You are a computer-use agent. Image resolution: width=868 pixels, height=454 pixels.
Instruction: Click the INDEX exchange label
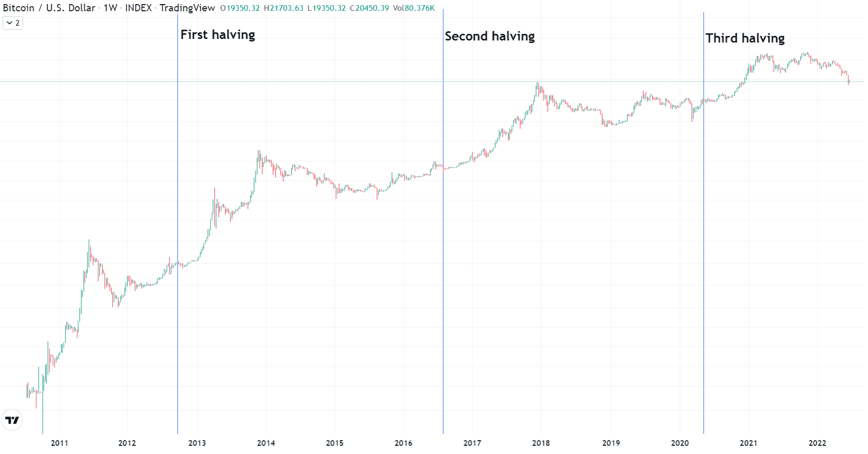(x=138, y=8)
